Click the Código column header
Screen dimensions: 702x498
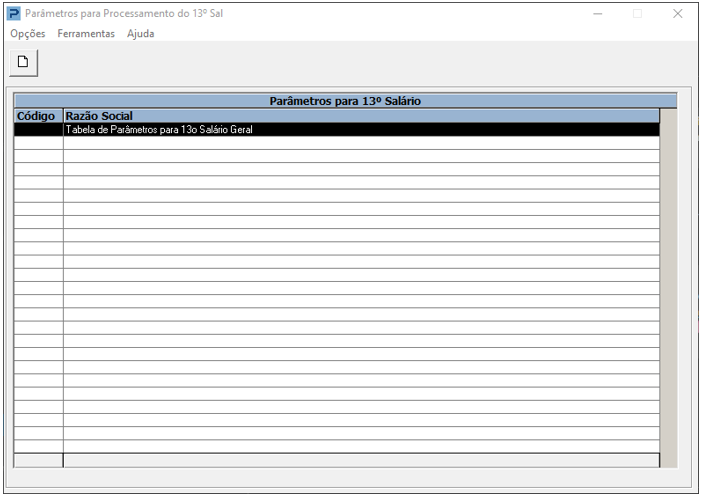39,116
